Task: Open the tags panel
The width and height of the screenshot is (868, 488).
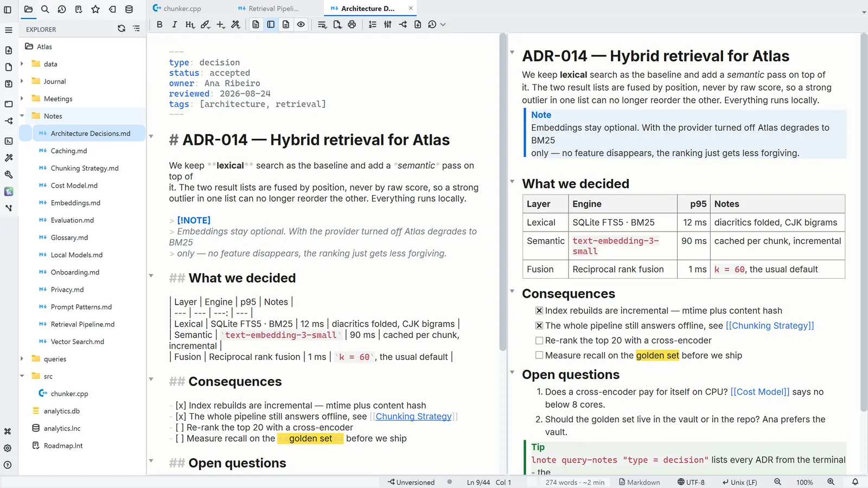Action: (112, 9)
